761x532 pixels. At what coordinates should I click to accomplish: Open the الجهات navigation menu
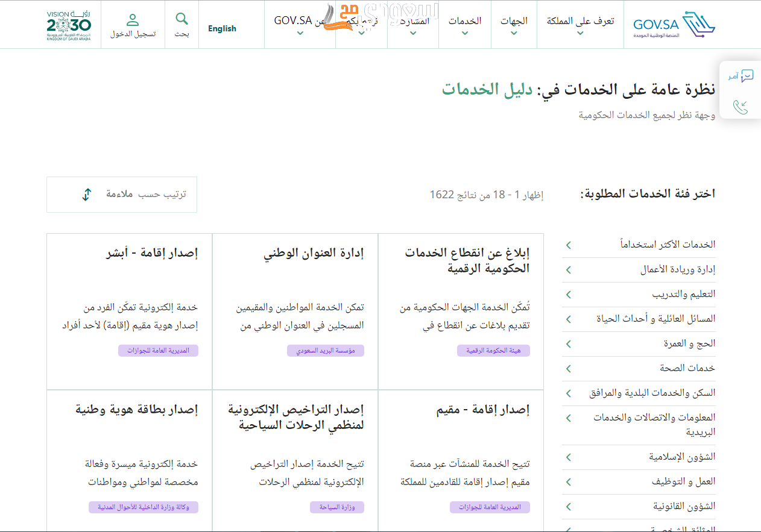pos(514,25)
